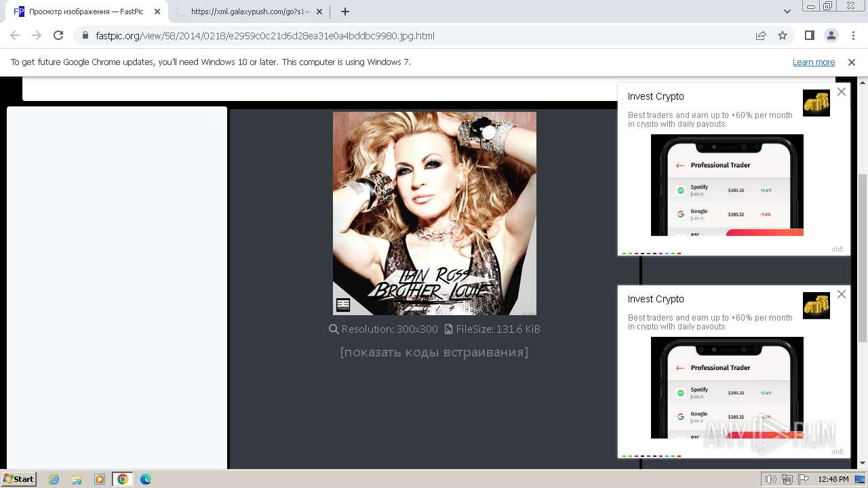Select the fastpic.org address bar URL
This screenshot has height=488, width=868.
click(x=265, y=36)
